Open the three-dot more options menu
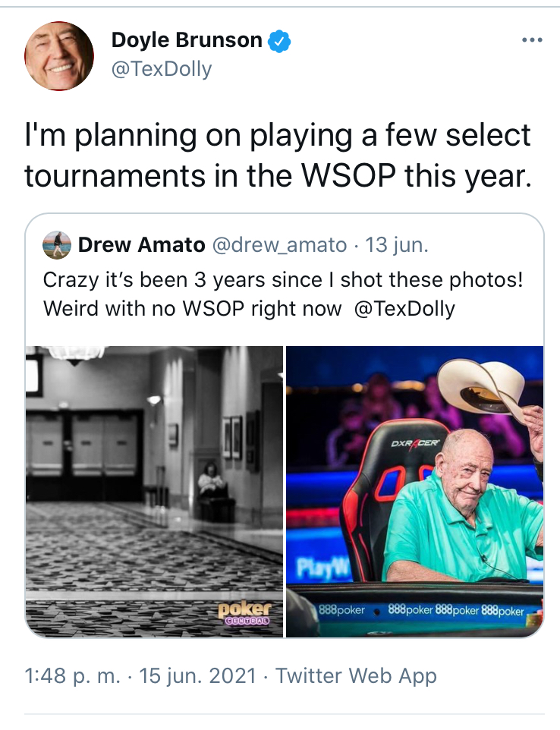The image size is (560, 730). point(532,40)
